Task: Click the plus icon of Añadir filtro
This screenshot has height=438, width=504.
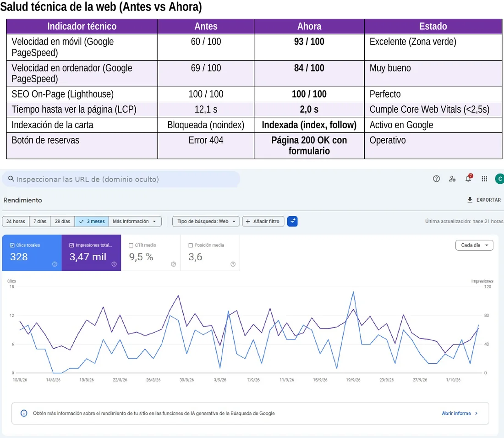Action: [248, 221]
